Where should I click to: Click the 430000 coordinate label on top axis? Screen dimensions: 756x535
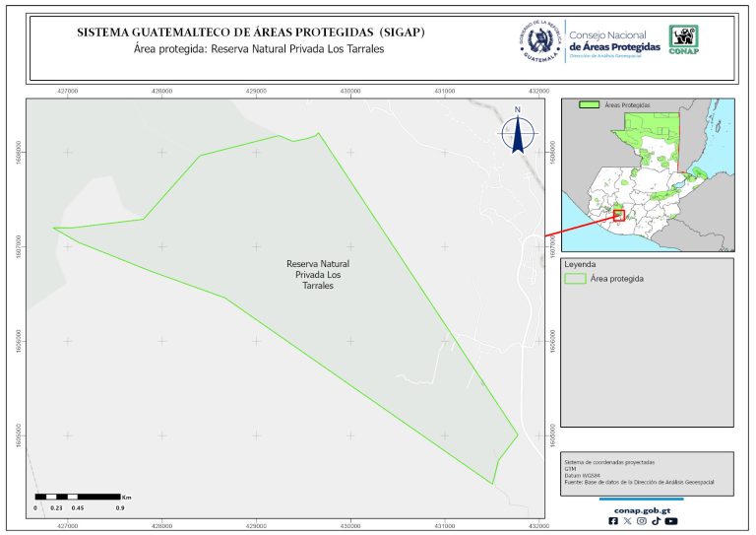[349, 91]
